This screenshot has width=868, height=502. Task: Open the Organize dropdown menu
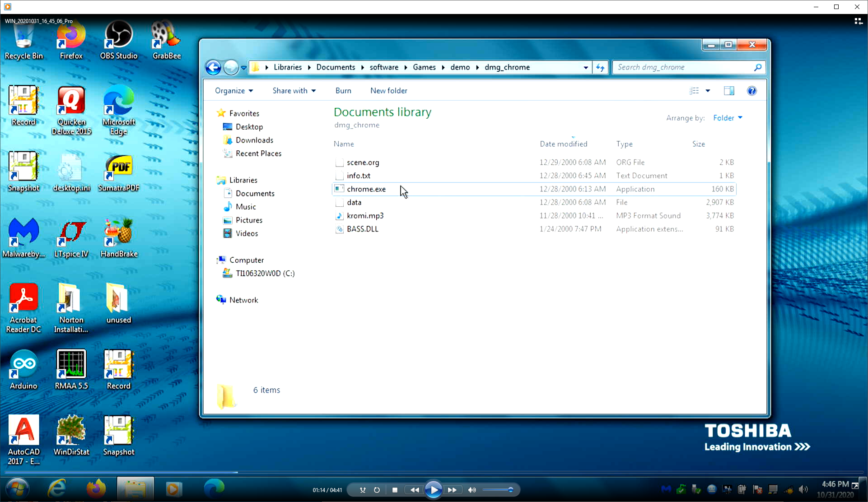pos(234,91)
